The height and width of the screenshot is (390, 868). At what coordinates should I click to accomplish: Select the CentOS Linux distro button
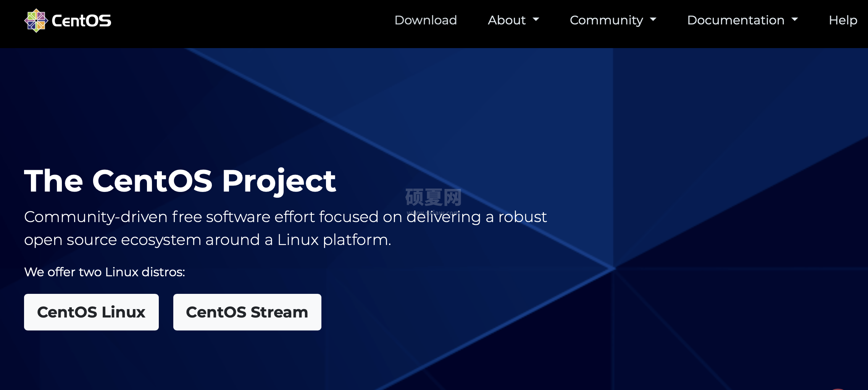91,312
